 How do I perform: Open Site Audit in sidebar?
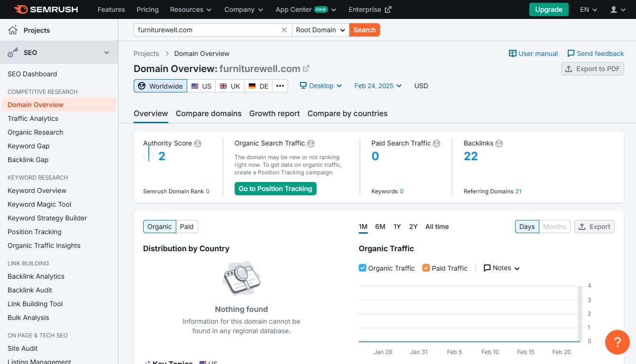23,348
